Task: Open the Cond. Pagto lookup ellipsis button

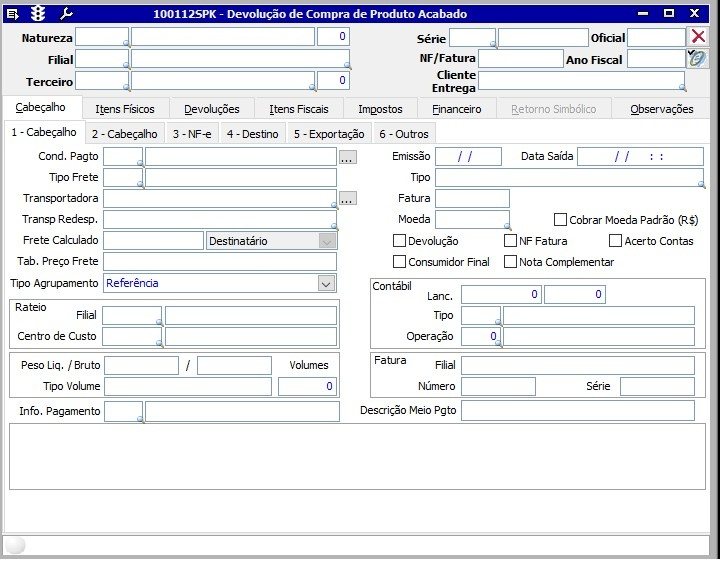Action: pos(347,157)
